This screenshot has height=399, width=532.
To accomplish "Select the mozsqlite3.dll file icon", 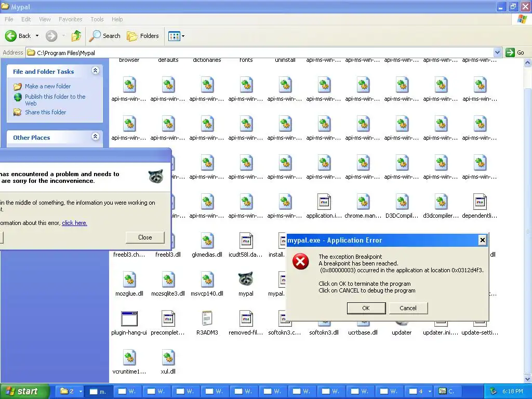I will coord(168,279).
